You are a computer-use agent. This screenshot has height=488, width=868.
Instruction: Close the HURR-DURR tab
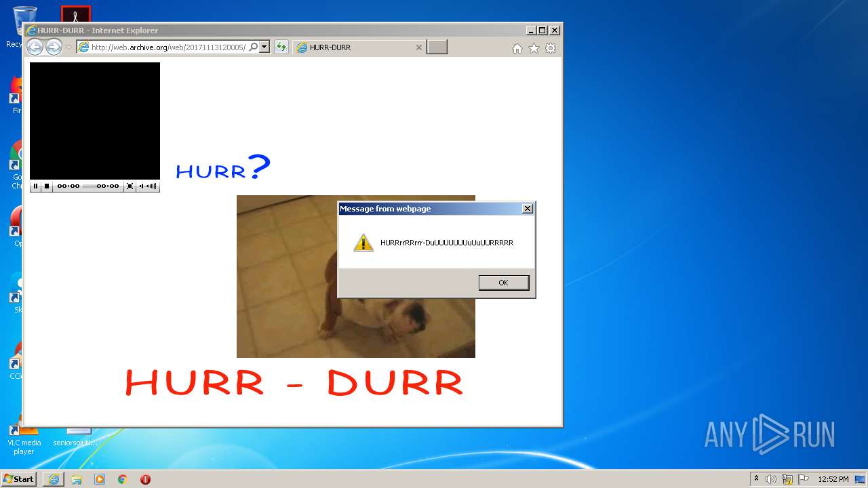click(418, 47)
